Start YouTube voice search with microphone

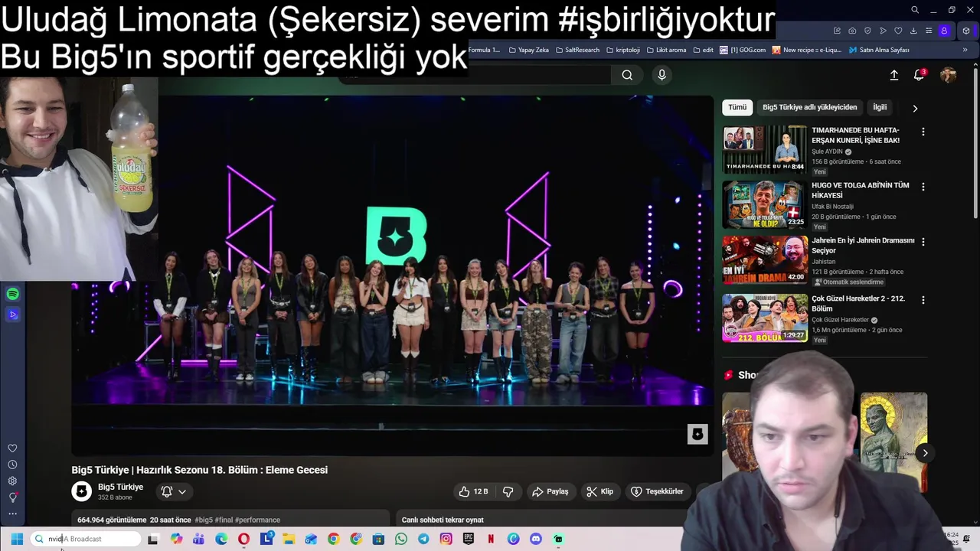(662, 75)
